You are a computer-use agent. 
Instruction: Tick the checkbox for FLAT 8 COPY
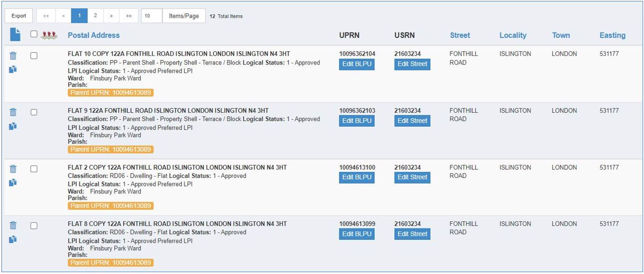(34, 226)
